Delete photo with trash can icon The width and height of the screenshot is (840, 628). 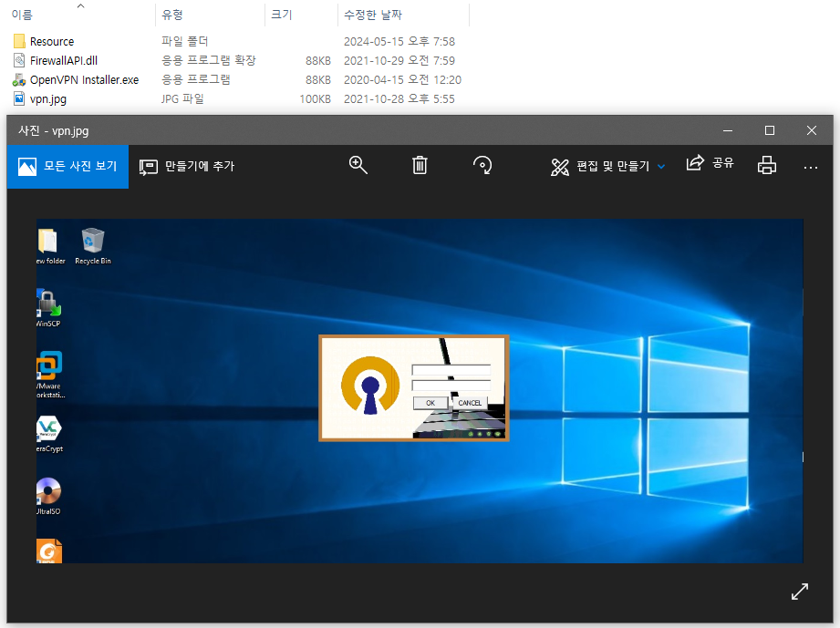[x=420, y=166]
